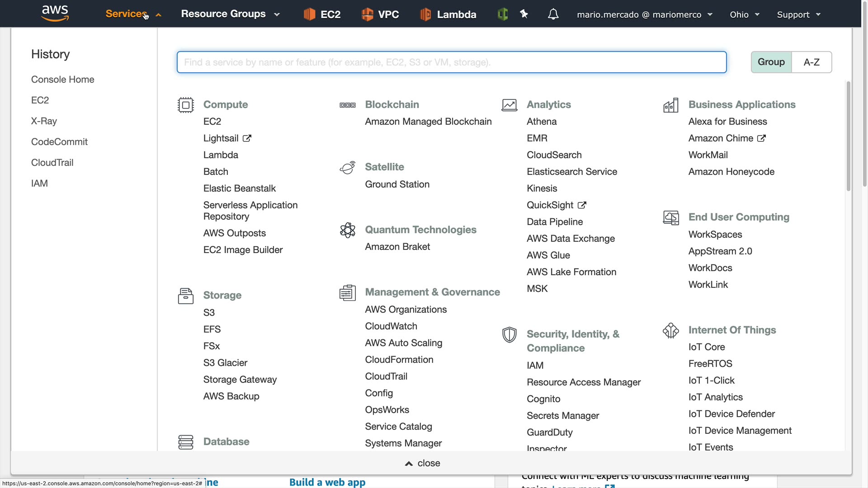Click the Security shield category icon
This screenshot has height=488, width=868.
pos(509,335)
